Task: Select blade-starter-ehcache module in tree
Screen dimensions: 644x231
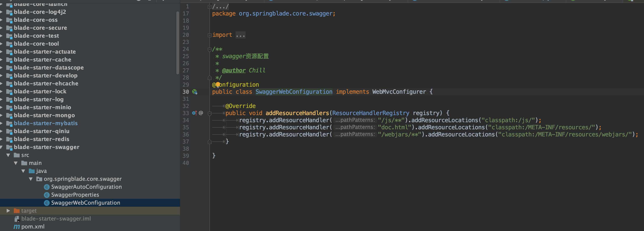Action: tap(46, 83)
